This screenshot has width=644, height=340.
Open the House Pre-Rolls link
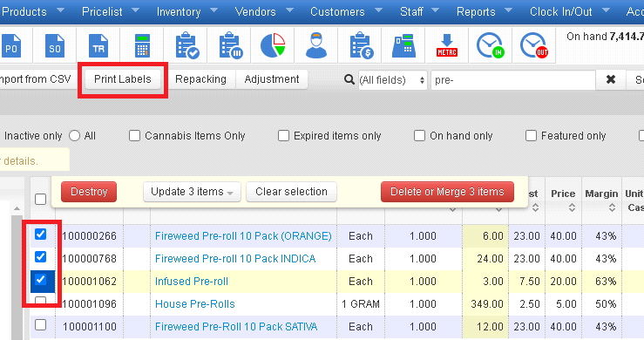click(x=194, y=304)
